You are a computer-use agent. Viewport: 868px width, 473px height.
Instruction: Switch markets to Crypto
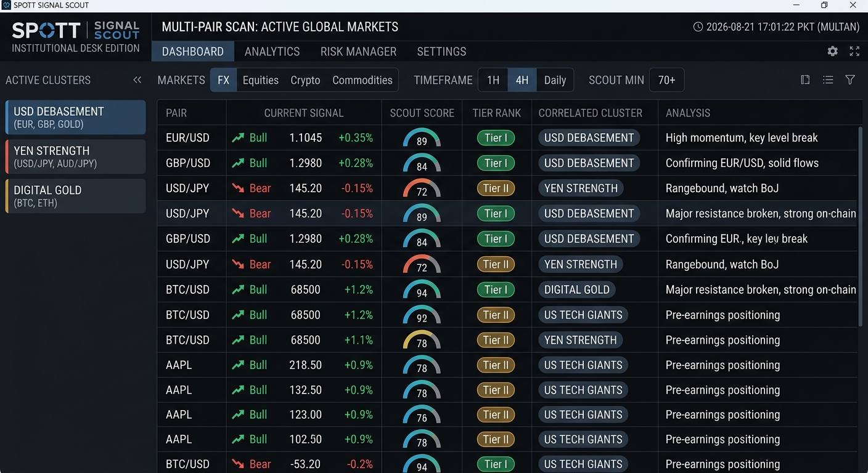305,80
